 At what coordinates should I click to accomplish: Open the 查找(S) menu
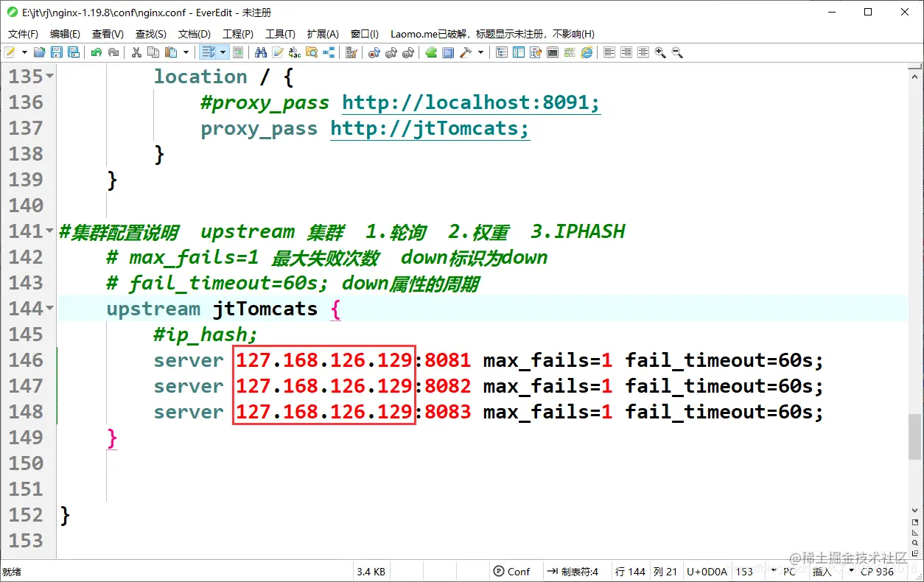click(150, 34)
